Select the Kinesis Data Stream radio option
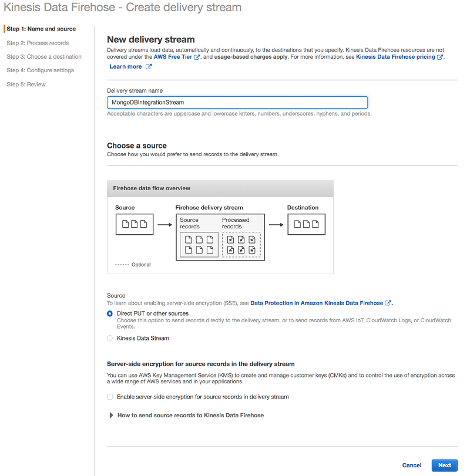This screenshot has height=476, width=470. [x=110, y=338]
